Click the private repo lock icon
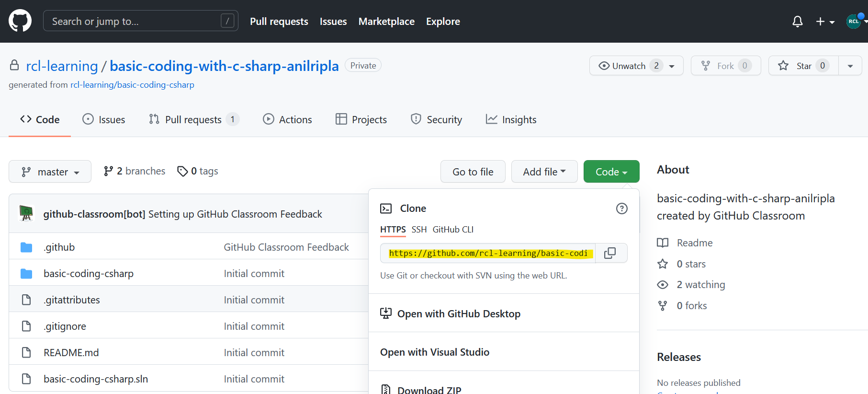The height and width of the screenshot is (394, 868). 14,65
